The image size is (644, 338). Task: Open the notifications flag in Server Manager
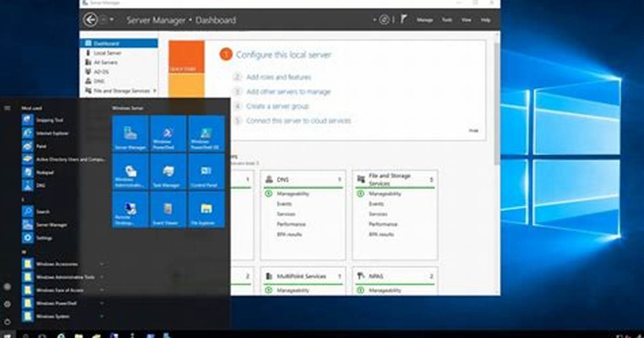point(404,19)
